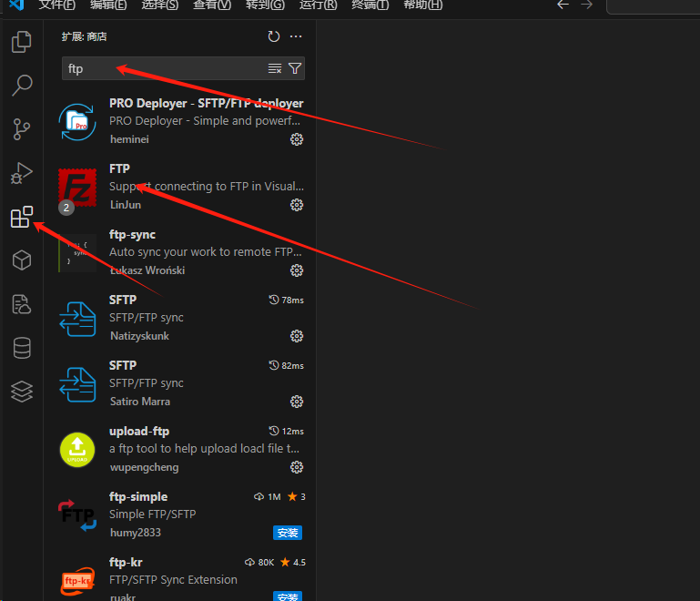
Task: Open the 文件(F) menu
Action: pyautogui.click(x=57, y=5)
